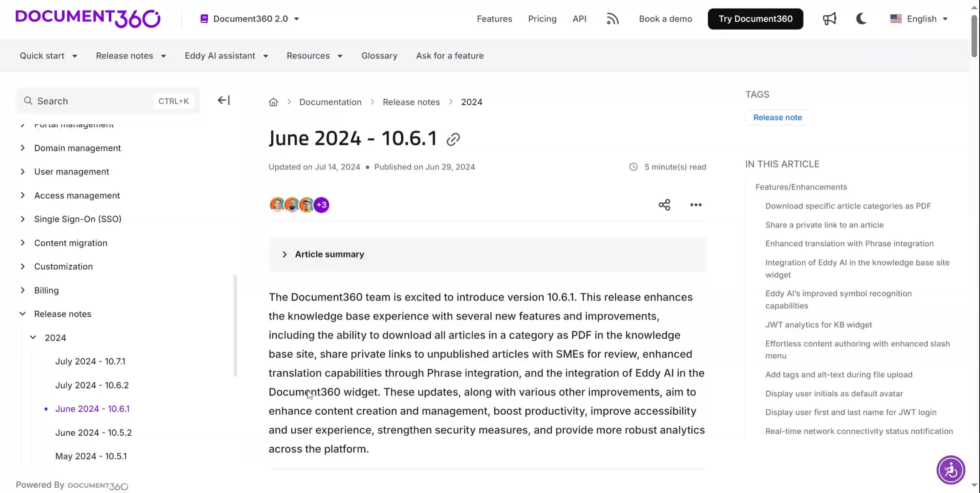Click the first contributor avatar
The height and width of the screenshot is (493, 980).
click(277, 205)
